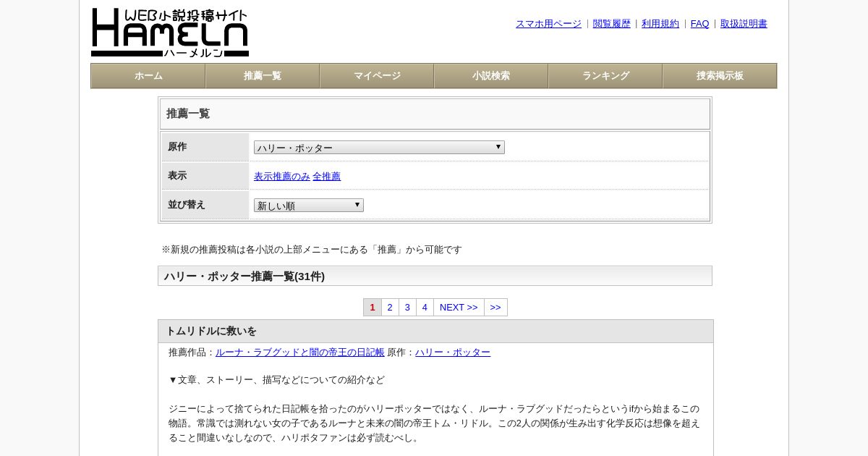Open the 利用規約 link
The height and width of the screenshot is (456, 868).
[x=660, y=24]
